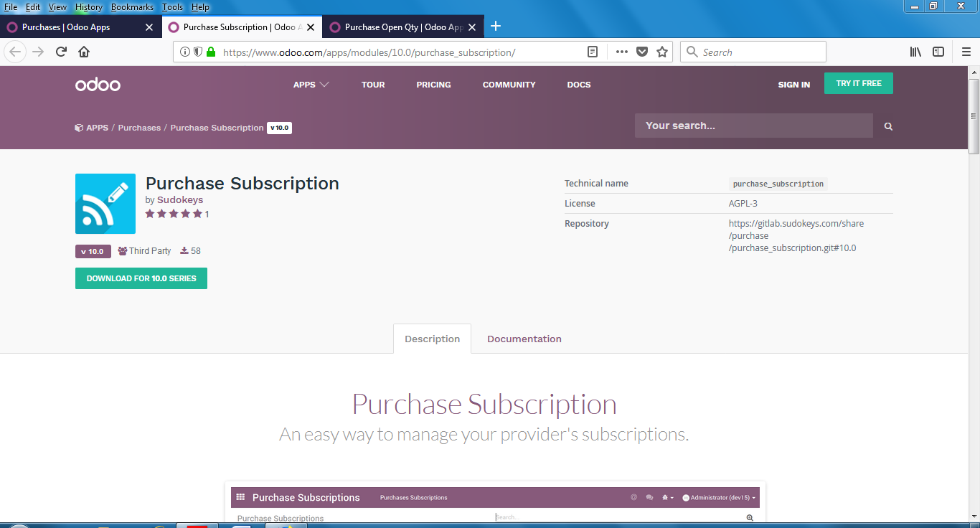Open COMMUNITY in navigation
The width and height of the screenshot is (980, 528).
pyautogui.click(x=509, y=85)
